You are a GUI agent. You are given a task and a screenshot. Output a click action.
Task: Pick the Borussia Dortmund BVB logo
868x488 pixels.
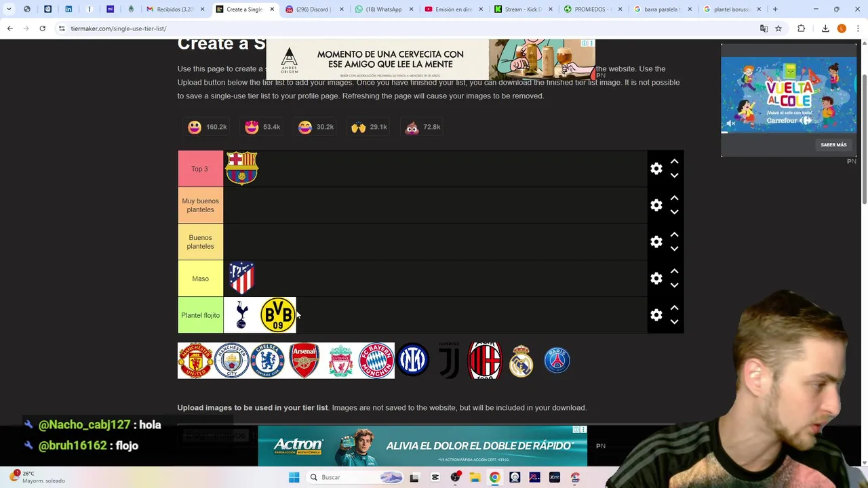click(278, 315)
